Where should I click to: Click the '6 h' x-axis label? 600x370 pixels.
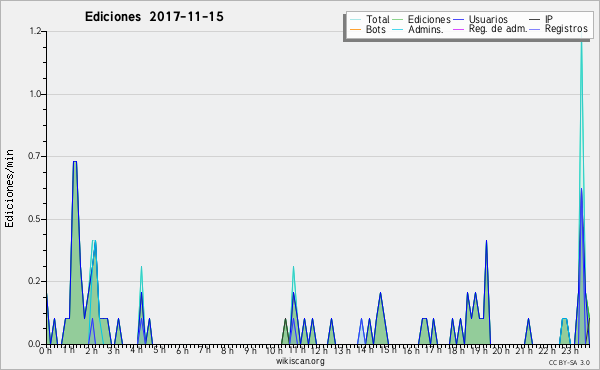tap(182, 350)
